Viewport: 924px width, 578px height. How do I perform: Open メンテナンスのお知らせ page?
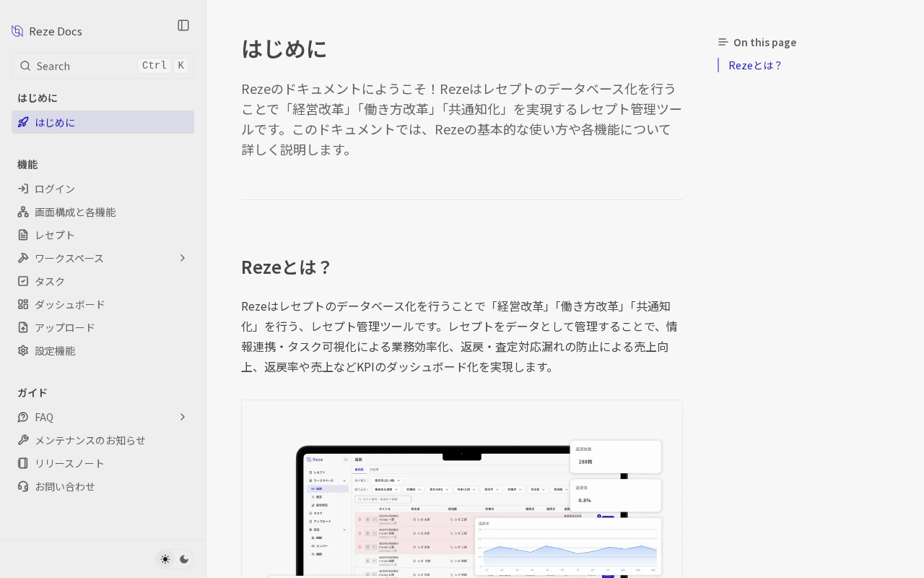103,440
